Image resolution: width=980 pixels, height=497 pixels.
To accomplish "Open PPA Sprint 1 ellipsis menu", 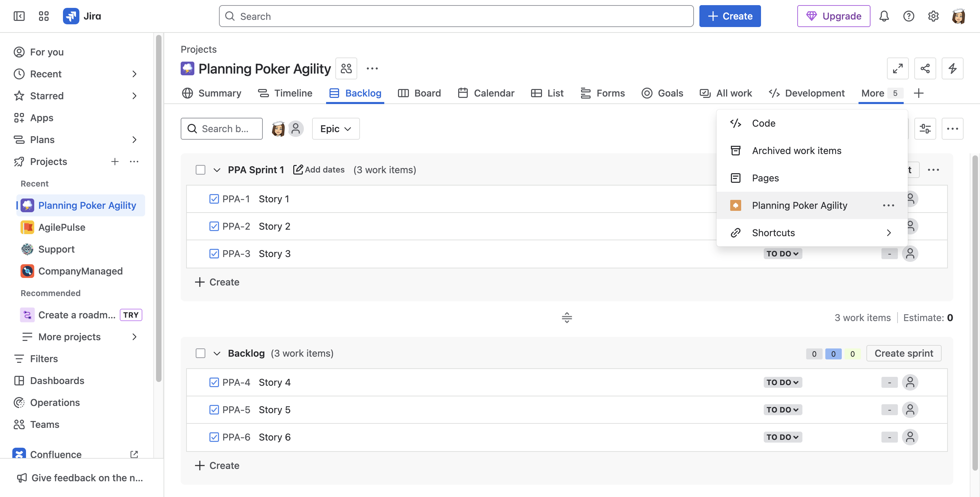I will point(933,170).
